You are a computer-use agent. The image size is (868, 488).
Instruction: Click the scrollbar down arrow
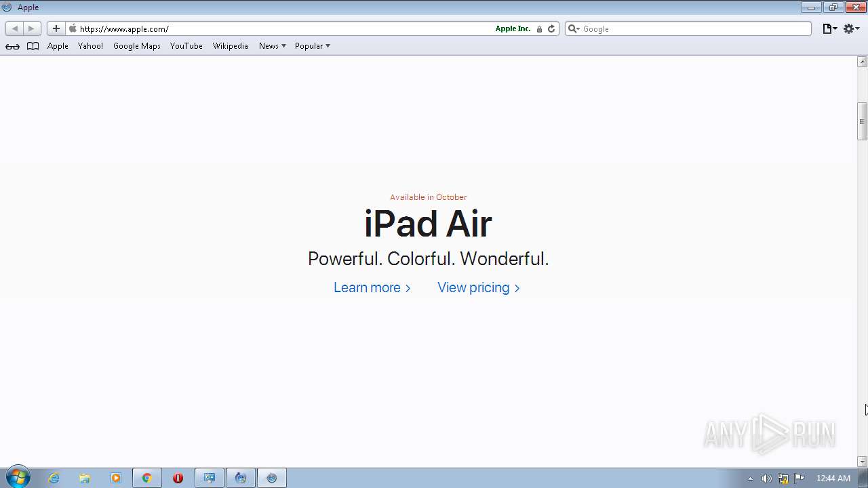862,462
